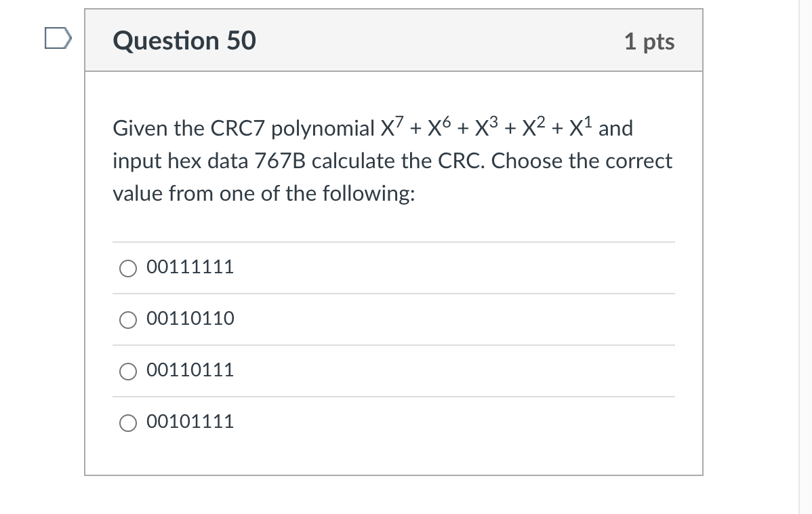Image resolution: width=812 pixels, height=514 pixels.
Task: Select the radio button for answer 00110110
Action: [128, 319]
